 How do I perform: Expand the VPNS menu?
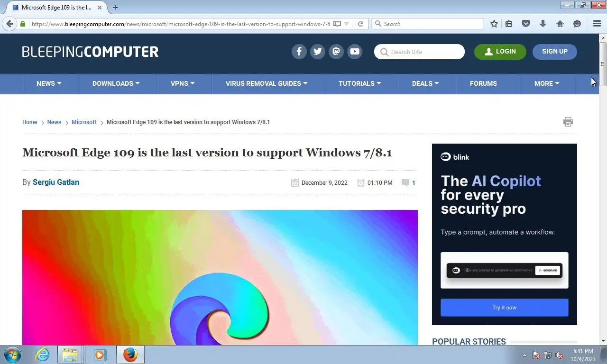click(x=183, y=83)
